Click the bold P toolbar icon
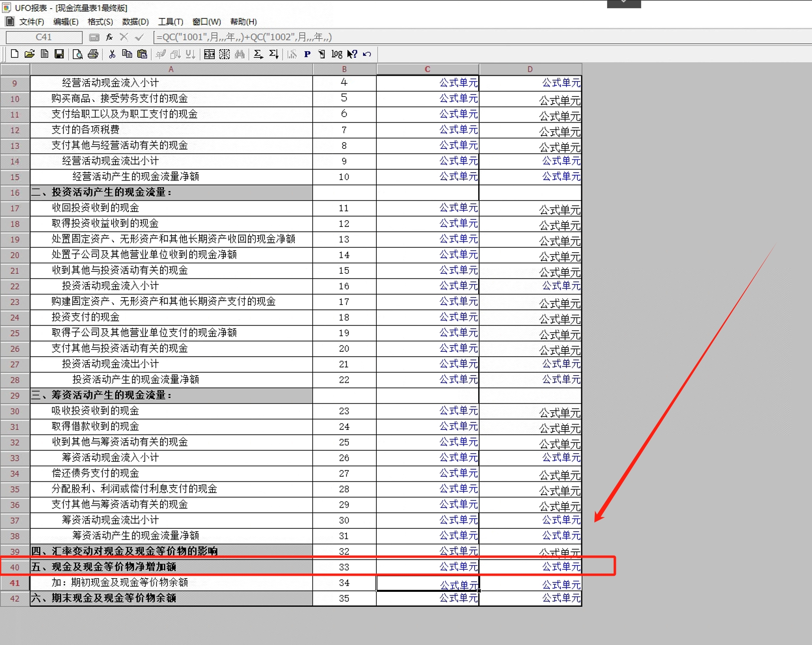The image size is (812, 645). (x=307, y=54)
